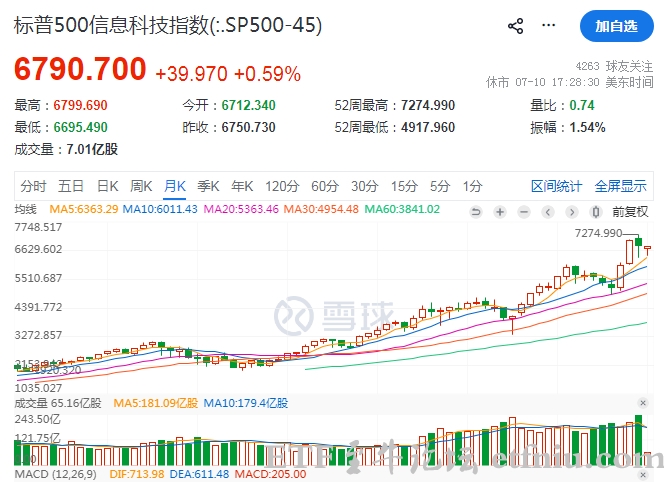This screenshot has width=669, height=482.
Task: Click the index title 标普500信息科技指数
Action: click(112, 25)
